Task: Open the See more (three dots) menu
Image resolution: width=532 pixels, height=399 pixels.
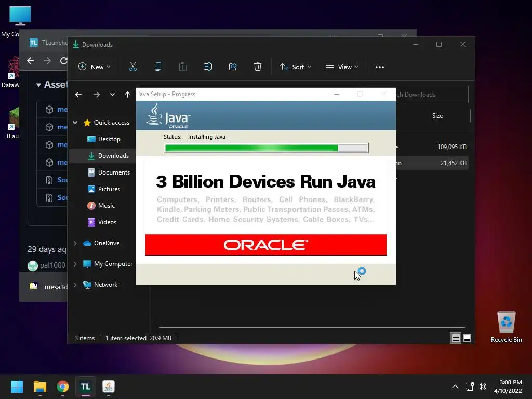Action: [x=380, y=67]
